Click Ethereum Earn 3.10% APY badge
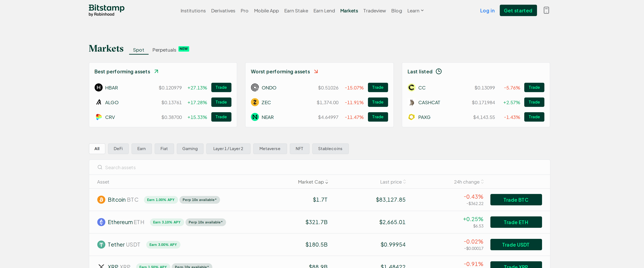Image resolution: width=644 pixels, height=268 pixels. (167, 222)
